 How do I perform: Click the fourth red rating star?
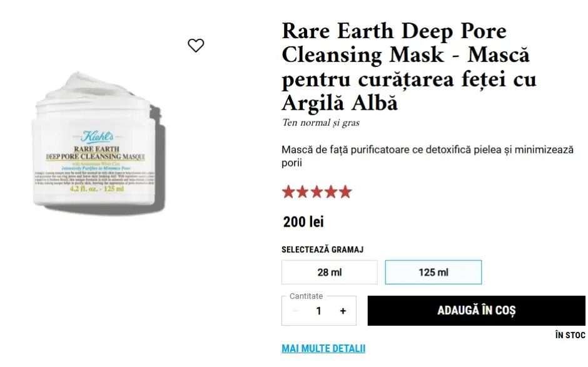click(331, 192)
